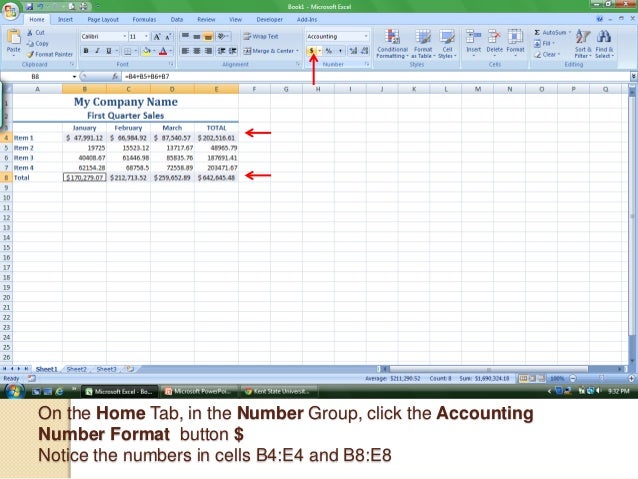Click the Accounting Number Format $ button
638x479 pixels.
click(311, 51)
